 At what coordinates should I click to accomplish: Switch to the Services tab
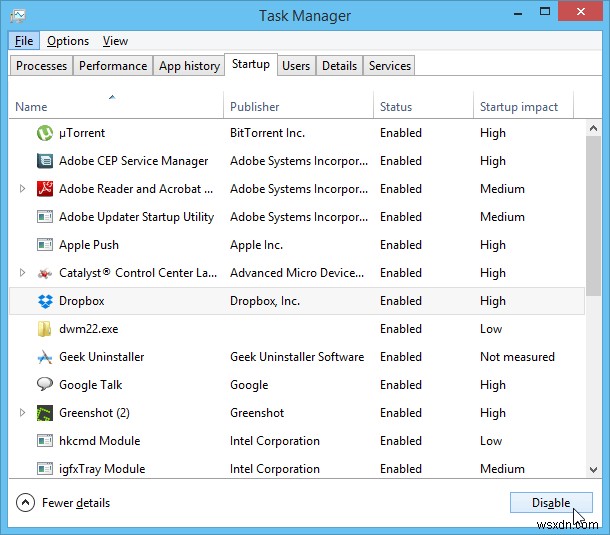[x=389, y=66]
